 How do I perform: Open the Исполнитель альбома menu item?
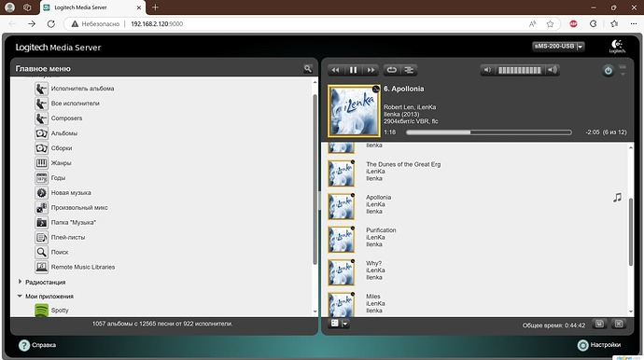[x=82, y=89]
